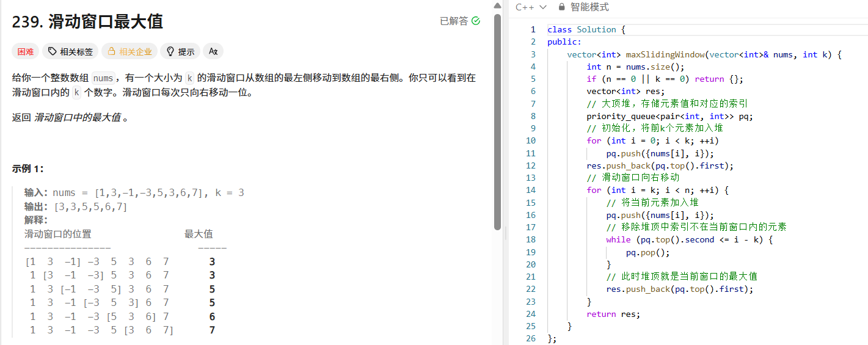This screenshot has width=868, height=345.
Task: Open the C++ language dropdown
Action: 531,7
